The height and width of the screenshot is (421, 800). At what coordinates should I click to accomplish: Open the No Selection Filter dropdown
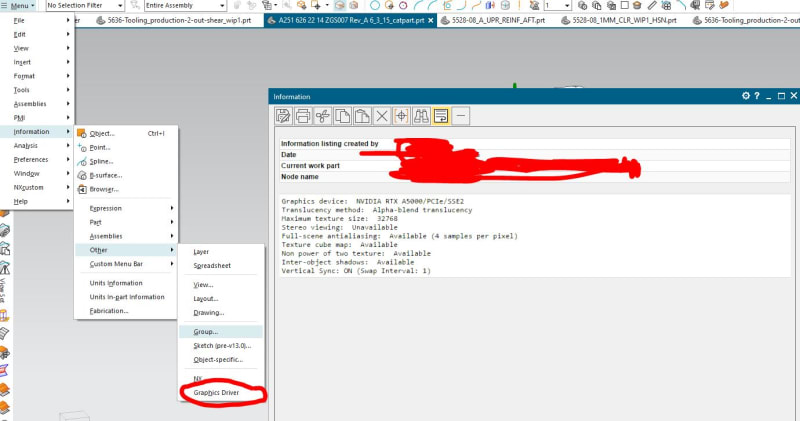pyautogui.click(x=85, y=6)
